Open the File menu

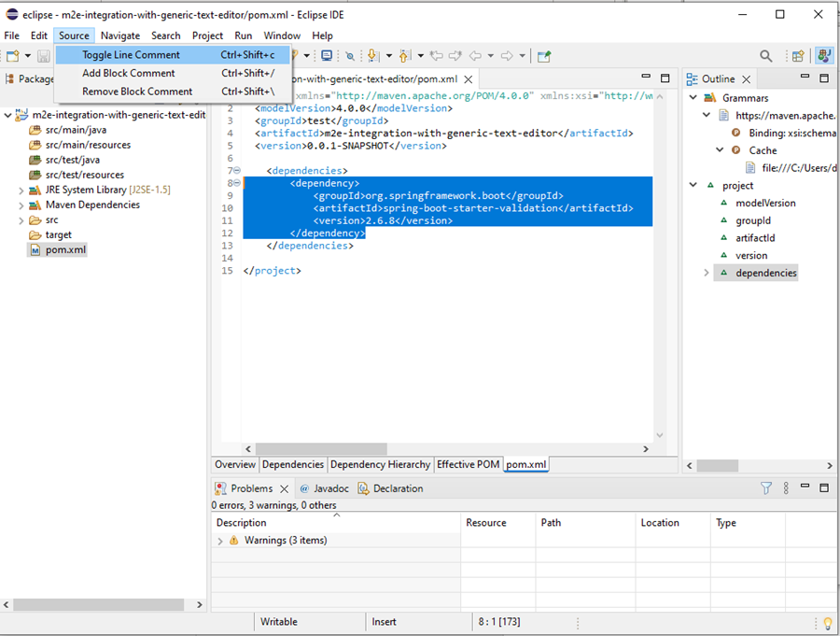12,35
